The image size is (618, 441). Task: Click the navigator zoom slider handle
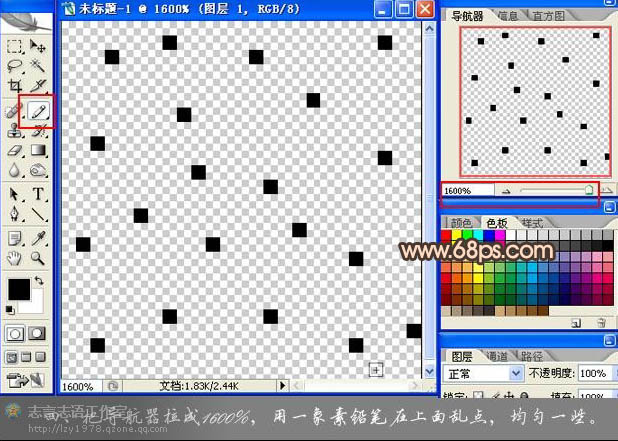pyautogui.click(x=589, y=190)
